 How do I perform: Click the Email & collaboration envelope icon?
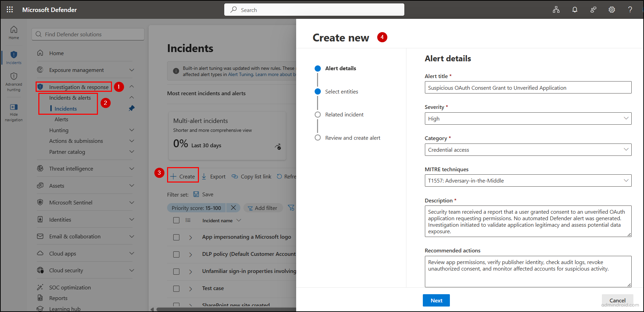pyautogui.click(x=40, y=236)
